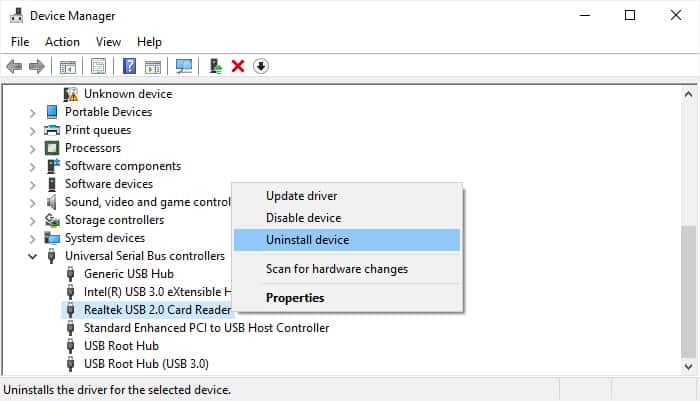This screenshot has width=700, height=401.
Task: Click the Storage controllers icon
Action: coord(52,220)
